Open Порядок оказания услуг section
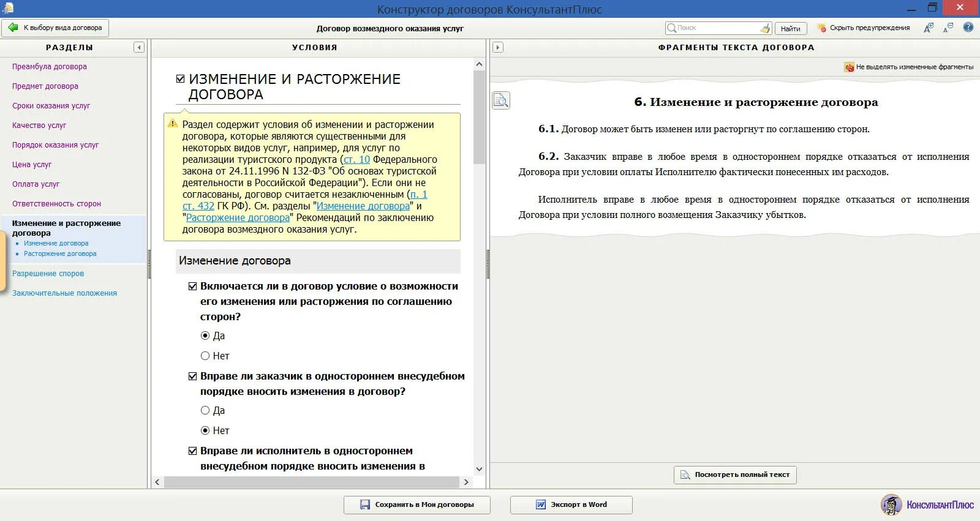980x521 pixels. pos(55,145)
